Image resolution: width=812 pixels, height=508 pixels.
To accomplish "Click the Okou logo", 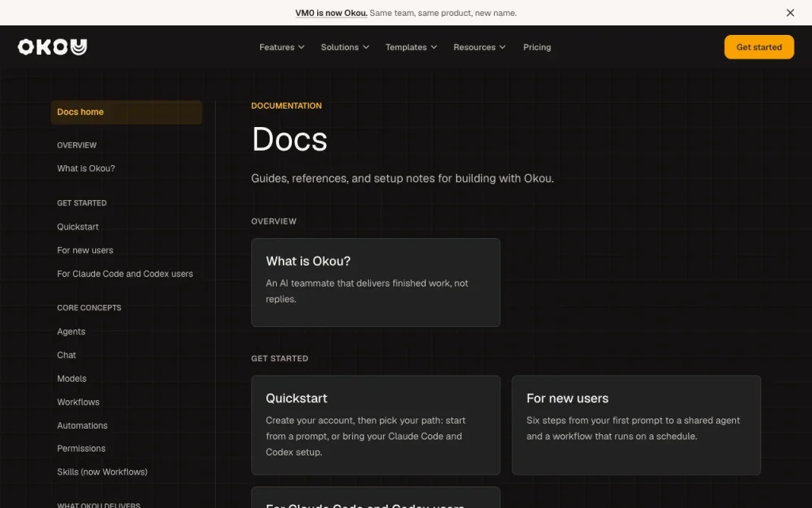I will pyautogui.click(x=52, y=47).
